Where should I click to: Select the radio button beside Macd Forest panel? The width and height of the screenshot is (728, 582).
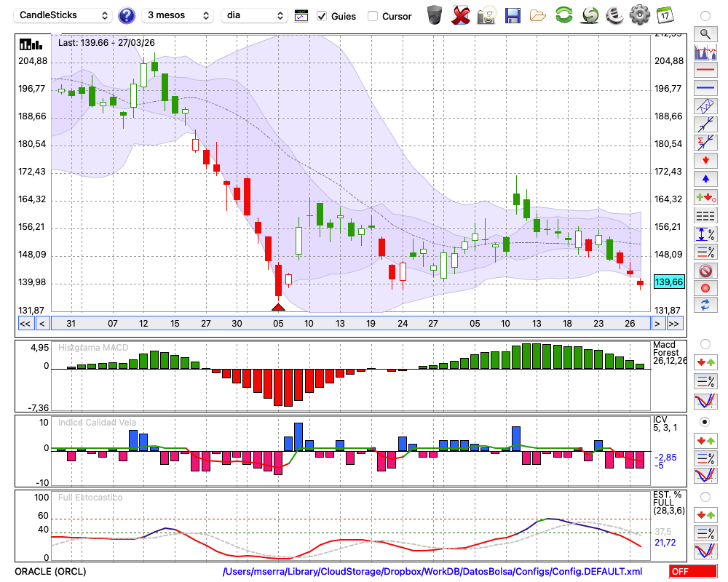705,343
